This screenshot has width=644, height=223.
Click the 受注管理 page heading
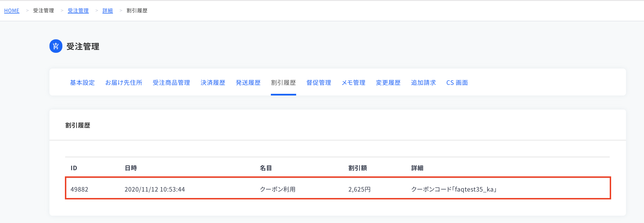pyautogui.click(x=83, y=46)
